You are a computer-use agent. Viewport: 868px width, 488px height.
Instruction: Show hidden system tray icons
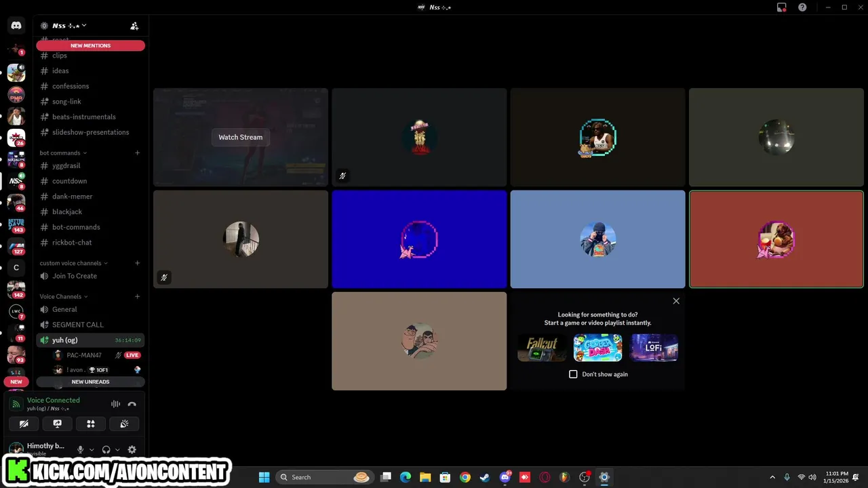coord(772,477)
